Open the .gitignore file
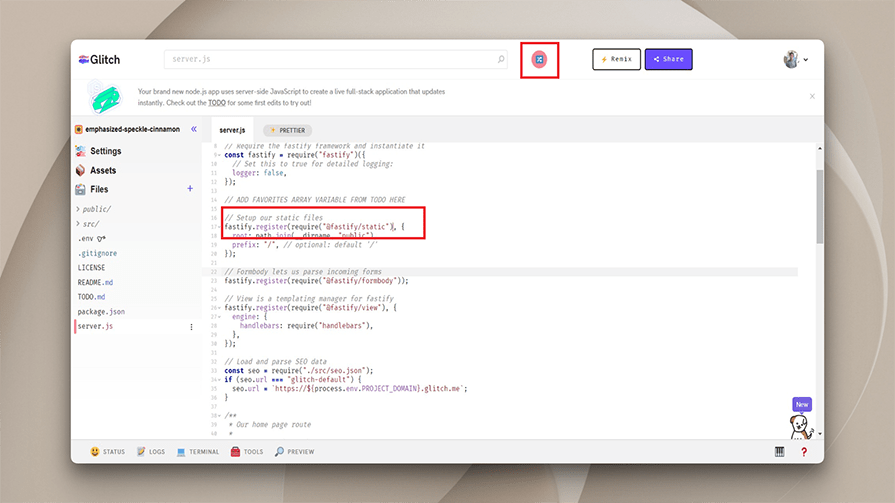The image size is (895, 503). pyautogui.click(x=97, y=253)
